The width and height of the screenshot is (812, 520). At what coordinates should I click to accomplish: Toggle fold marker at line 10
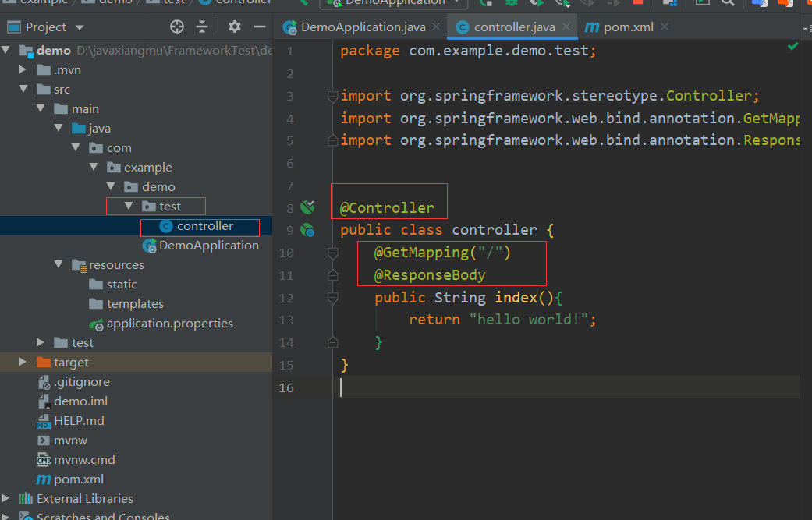333,253
